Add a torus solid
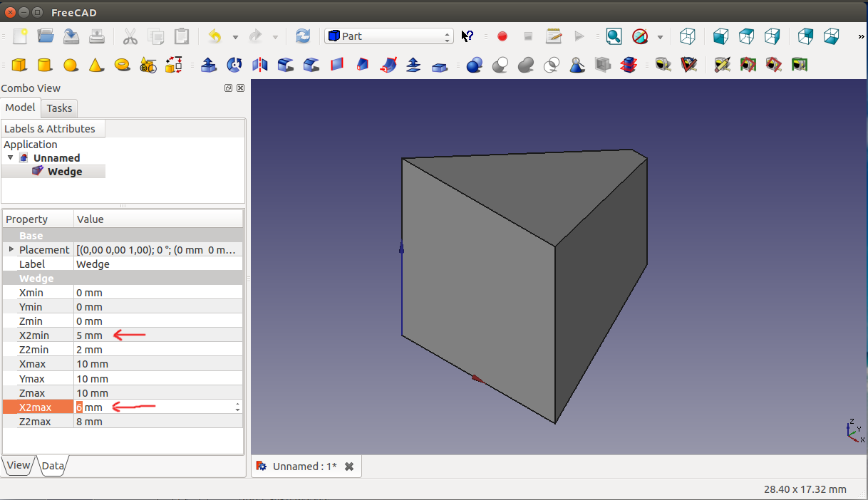Viewport: 868px width, 500px height. (x=122, y=66)
